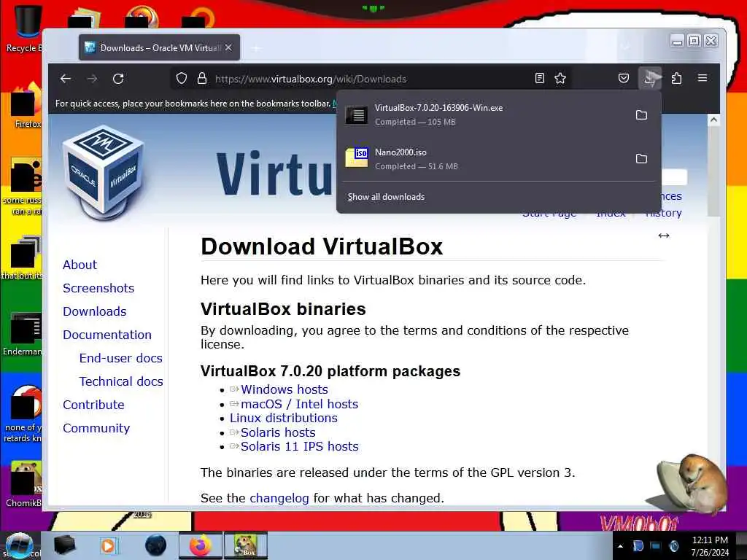Open the Firefox hamburger menu
The height and width of the screenshot is (560, 747).
[703, 78]
